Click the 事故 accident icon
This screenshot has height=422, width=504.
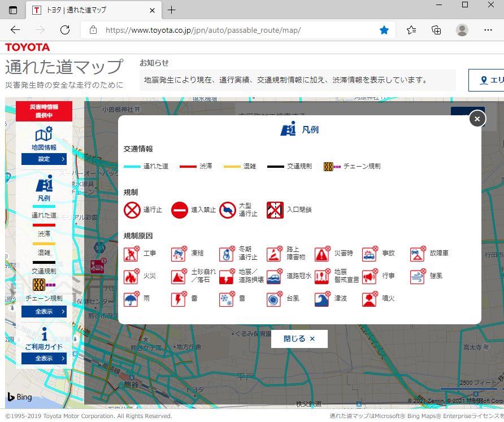tap(370, 254)
